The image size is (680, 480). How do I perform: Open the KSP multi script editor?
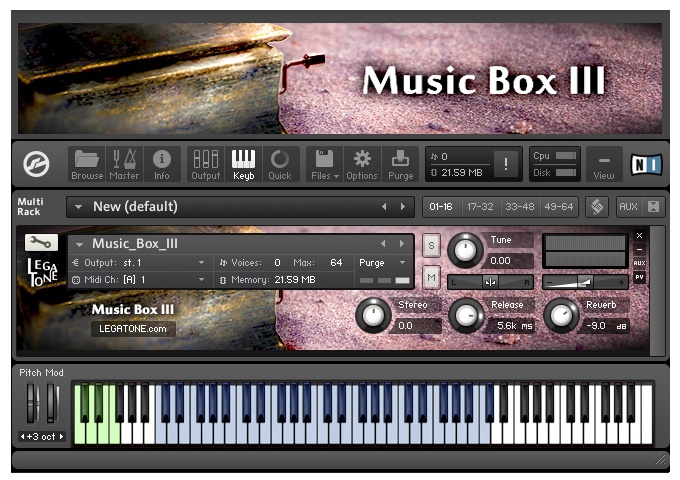tap(597, 207)
